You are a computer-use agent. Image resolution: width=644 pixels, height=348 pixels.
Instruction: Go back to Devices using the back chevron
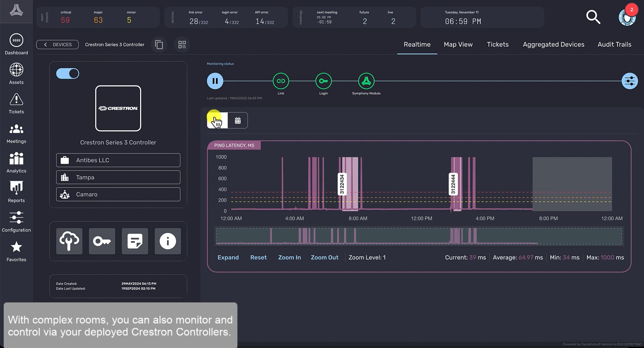tap(46, 44)
